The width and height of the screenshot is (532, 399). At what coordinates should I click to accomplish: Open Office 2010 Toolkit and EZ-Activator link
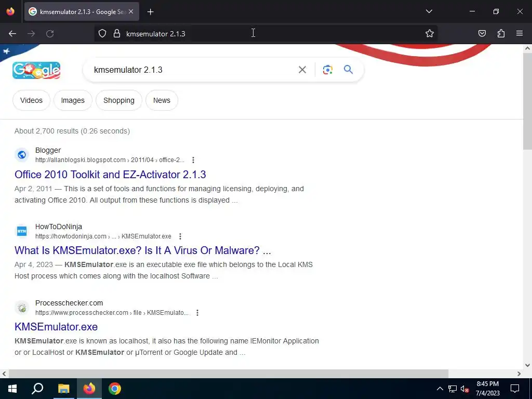[x=110, y=175]
